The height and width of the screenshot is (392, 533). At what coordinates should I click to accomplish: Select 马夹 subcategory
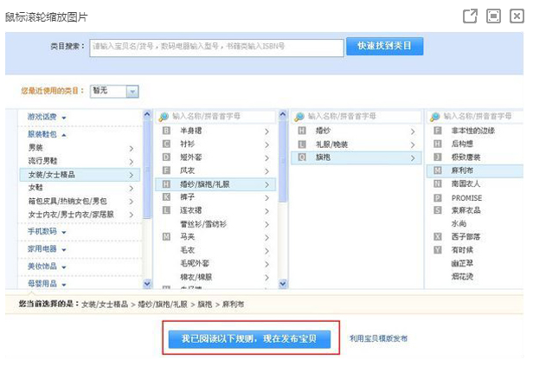point(215,237)
